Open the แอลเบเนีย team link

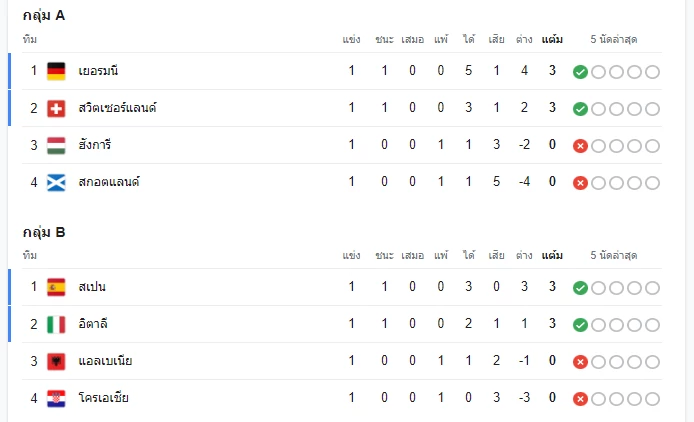point(105,361)
